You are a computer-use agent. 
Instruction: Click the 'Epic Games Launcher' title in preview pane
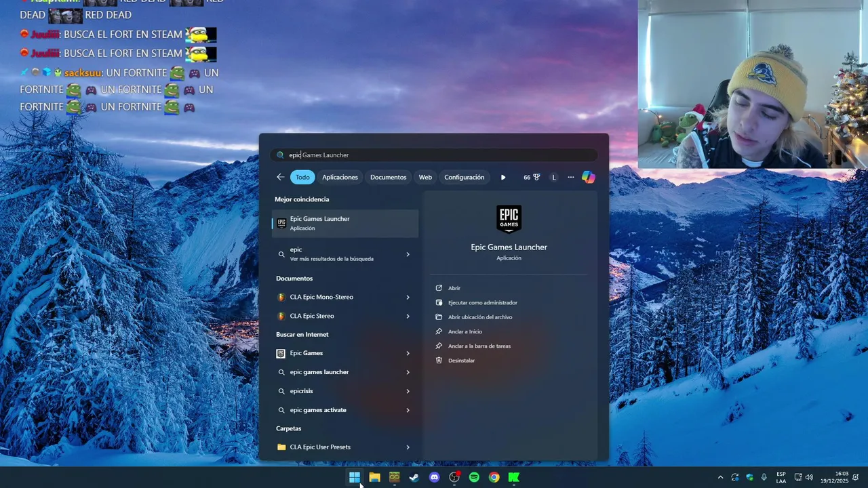(x=509, y=247)
